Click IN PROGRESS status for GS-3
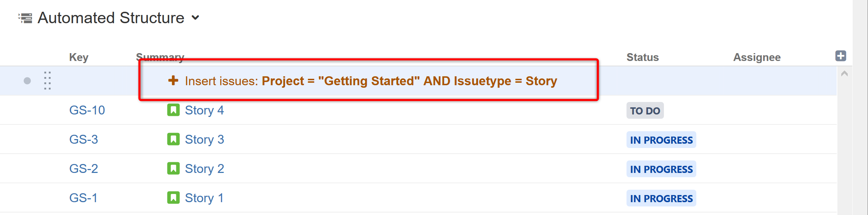 [x=661, y=140]
